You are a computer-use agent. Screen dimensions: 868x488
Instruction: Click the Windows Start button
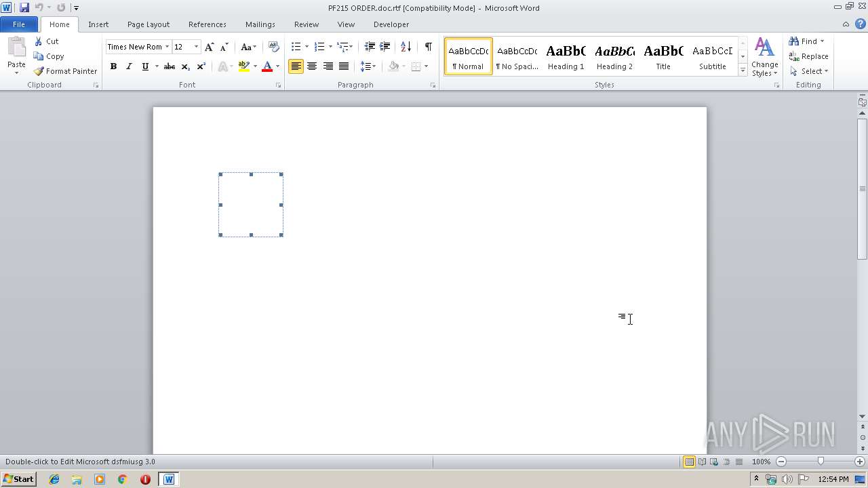click(x=18, y=479)
